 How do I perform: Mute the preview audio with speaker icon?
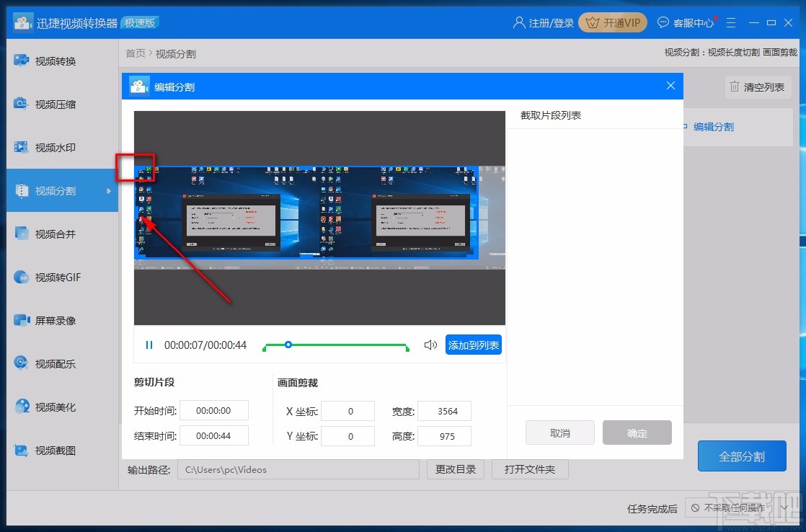[430, 345]
